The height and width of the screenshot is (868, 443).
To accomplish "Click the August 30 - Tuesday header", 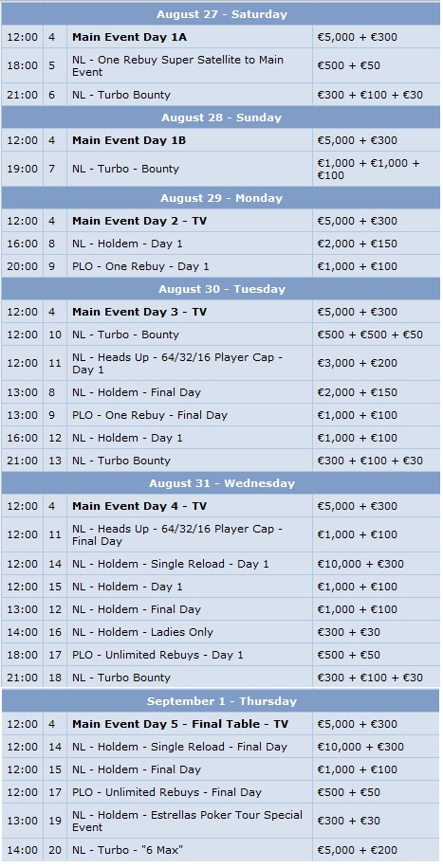I will coord(221,289).
